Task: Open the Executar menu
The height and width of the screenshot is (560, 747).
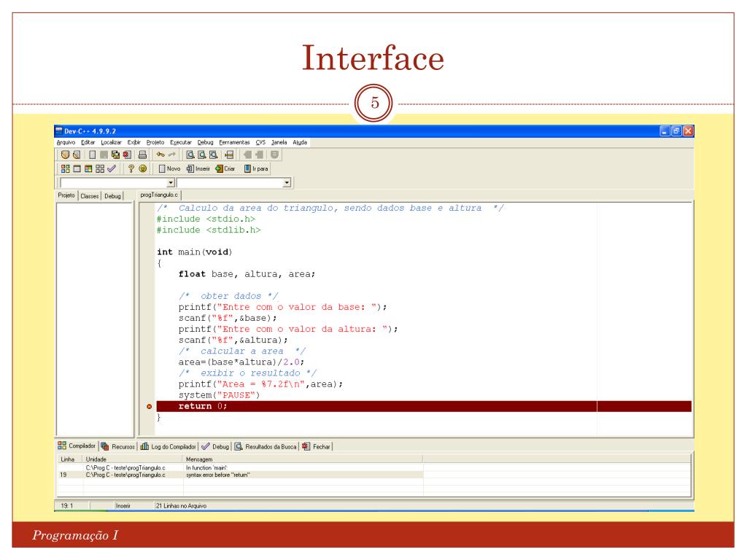Action: tap(181, 142)
